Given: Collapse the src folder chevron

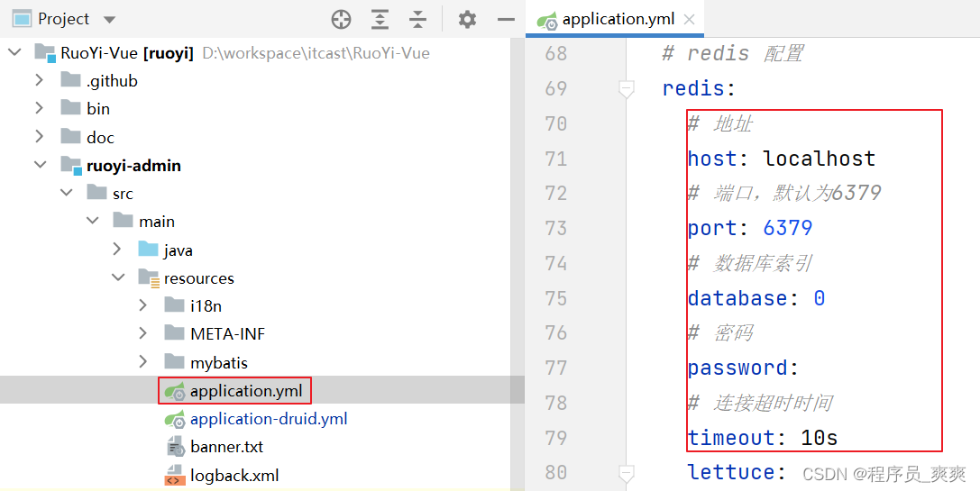Looking at the screenshot, I should click(x=67, y=193).
